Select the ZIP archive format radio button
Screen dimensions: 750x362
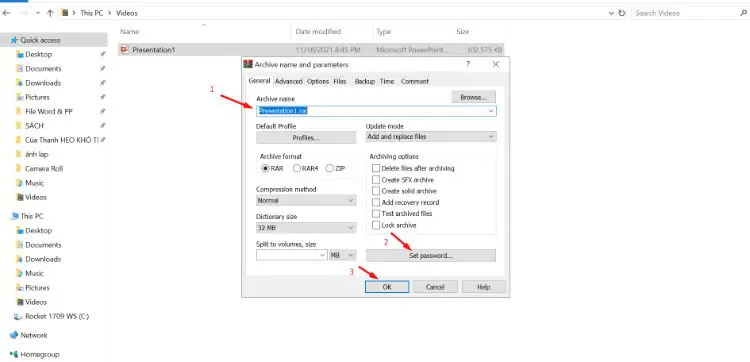pos(329,168)
